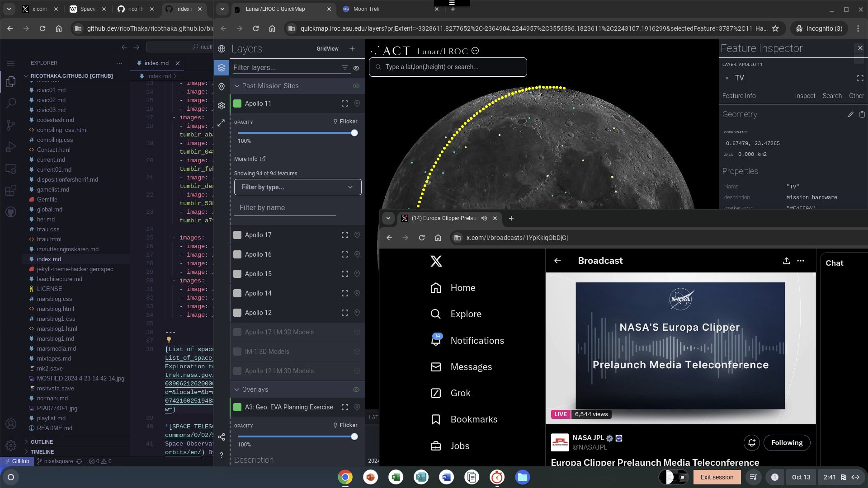Open Explore in the X sidebar

coord(456,314)
